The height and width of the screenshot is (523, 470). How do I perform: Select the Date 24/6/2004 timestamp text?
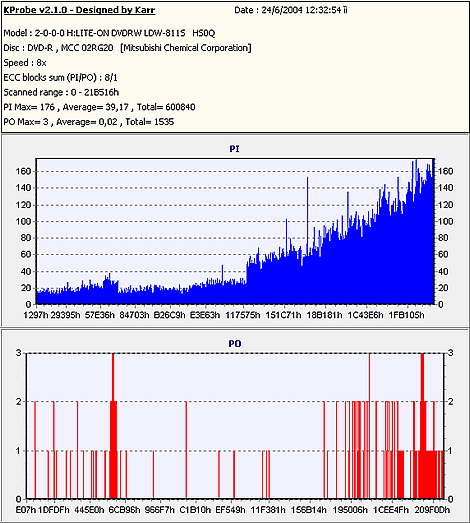point(291,10)
